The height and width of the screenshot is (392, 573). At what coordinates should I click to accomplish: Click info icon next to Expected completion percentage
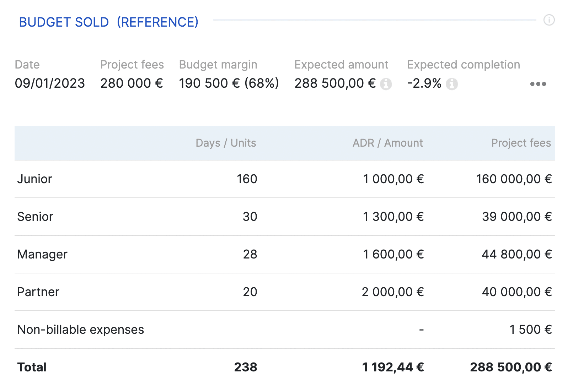coord(452,84)
